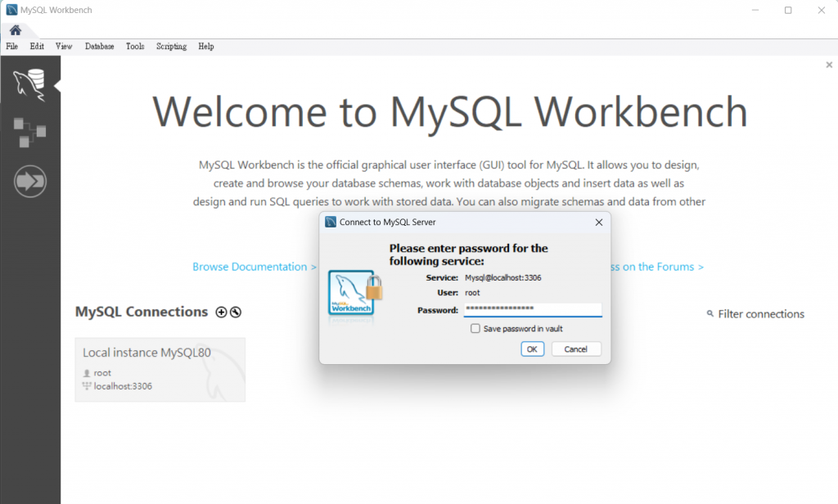Focus the Password input field

tap(532, 309)
